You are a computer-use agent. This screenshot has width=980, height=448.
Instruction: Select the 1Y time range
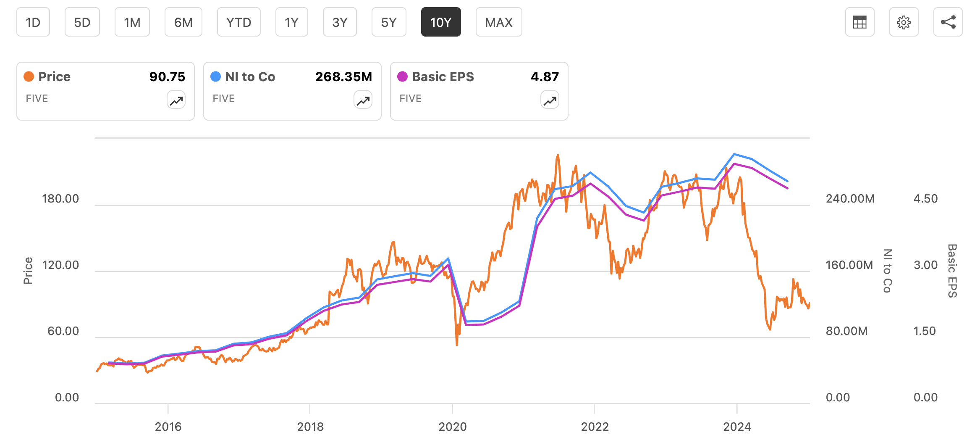click(x=291, y=22)
